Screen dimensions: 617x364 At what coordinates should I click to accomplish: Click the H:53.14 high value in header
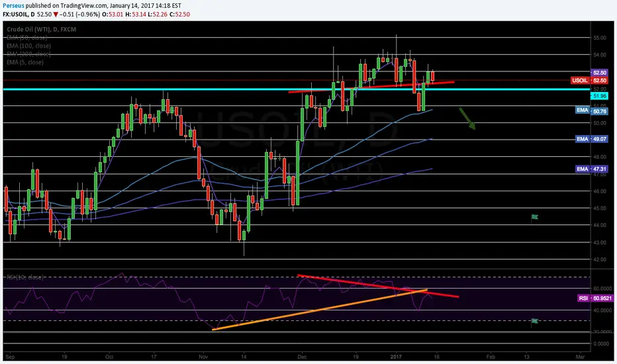[x=136, y=14]
